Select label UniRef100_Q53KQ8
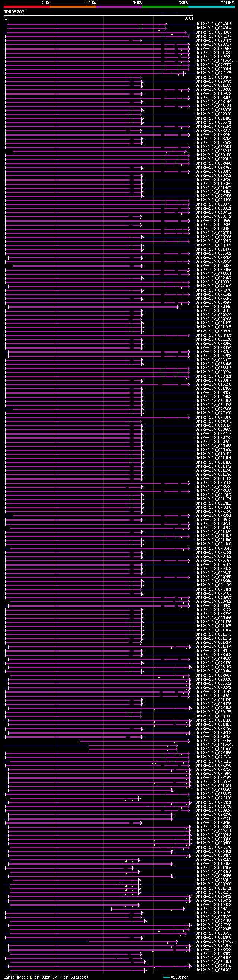Screen dimensions: 238x980 pyautogui.click(x=214, y=89)
